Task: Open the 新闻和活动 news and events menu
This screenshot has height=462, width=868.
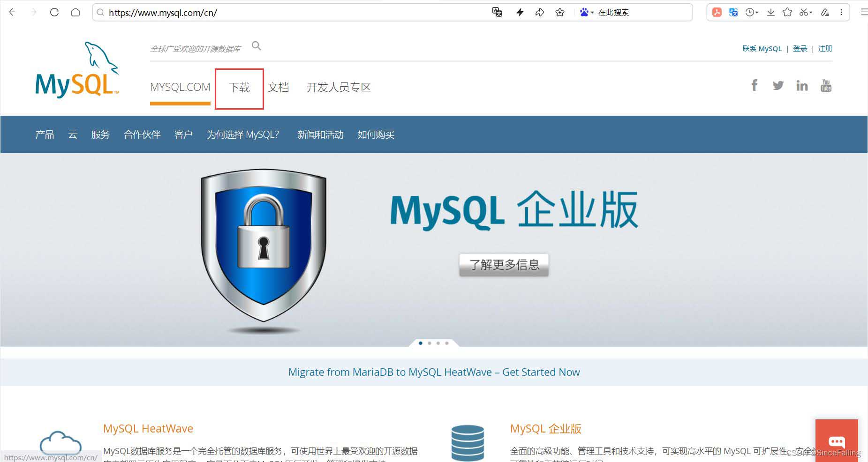Action: point(320,135)
